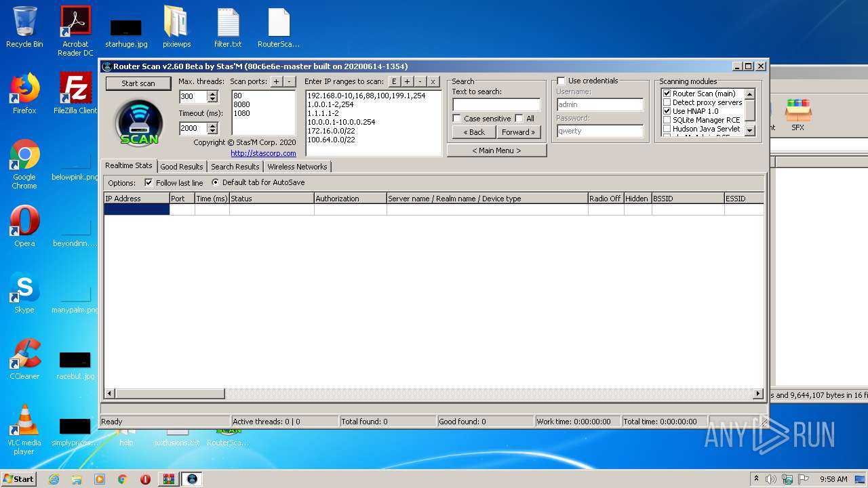The height and width of the screenshot is (488, 868).
Task: Open Opera from the taskbar
Action: (x=145, y=479)
